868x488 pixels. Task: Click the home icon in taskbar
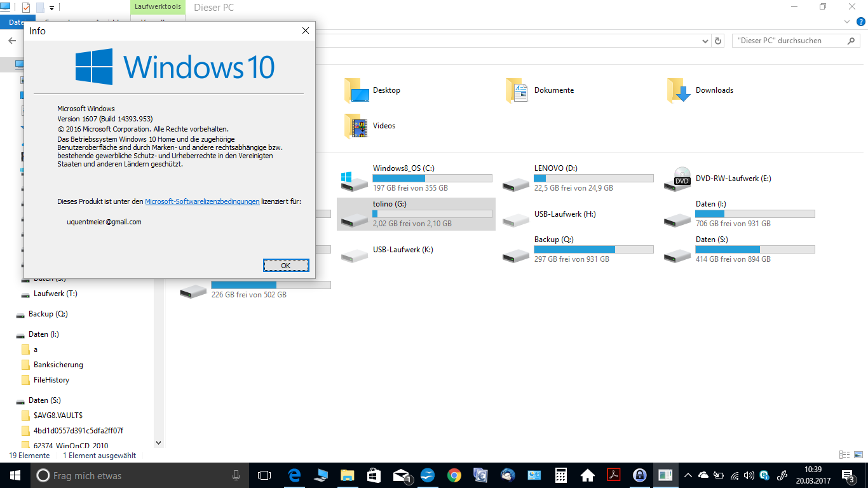pos(587,475)
